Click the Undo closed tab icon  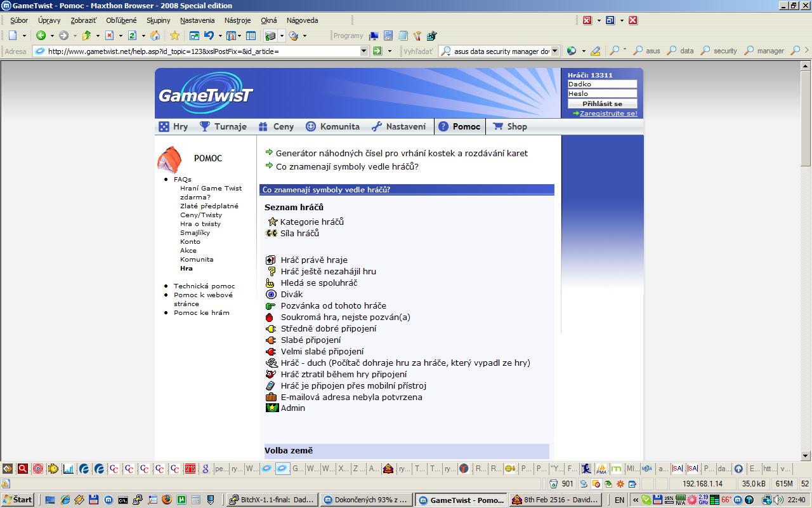208,36
